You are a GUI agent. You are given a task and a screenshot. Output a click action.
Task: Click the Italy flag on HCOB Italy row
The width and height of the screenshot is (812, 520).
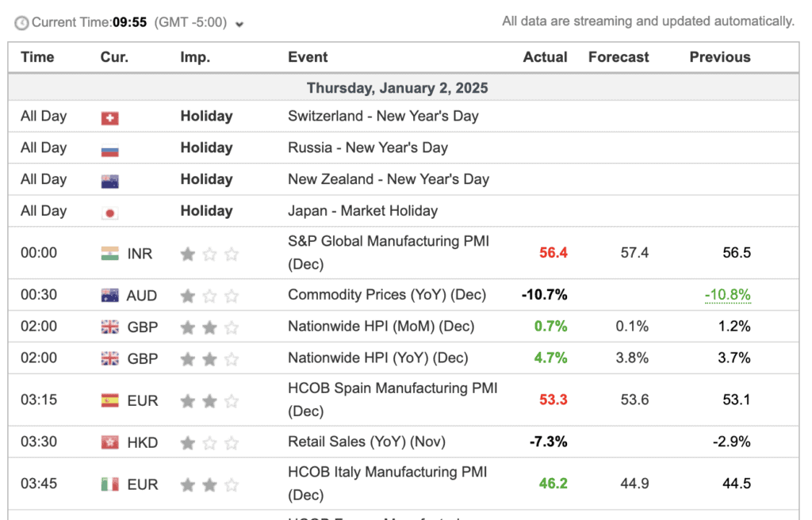(111, 484)
